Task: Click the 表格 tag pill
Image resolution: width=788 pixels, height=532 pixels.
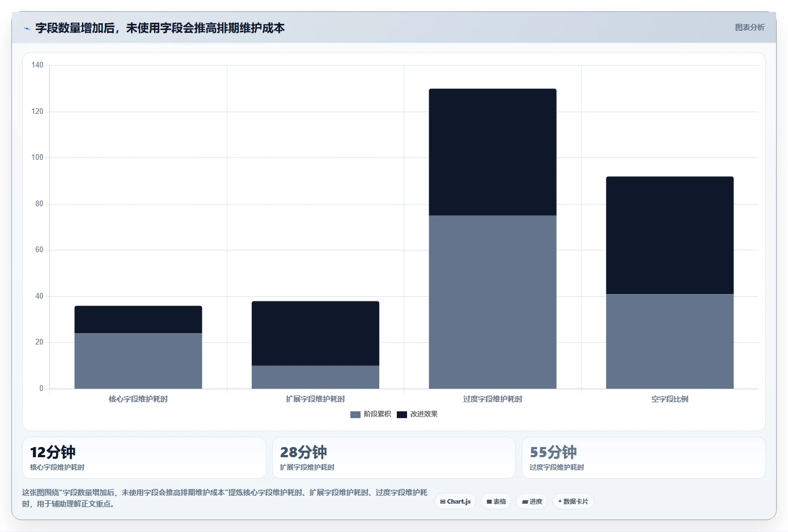Action: pos(496,501)
